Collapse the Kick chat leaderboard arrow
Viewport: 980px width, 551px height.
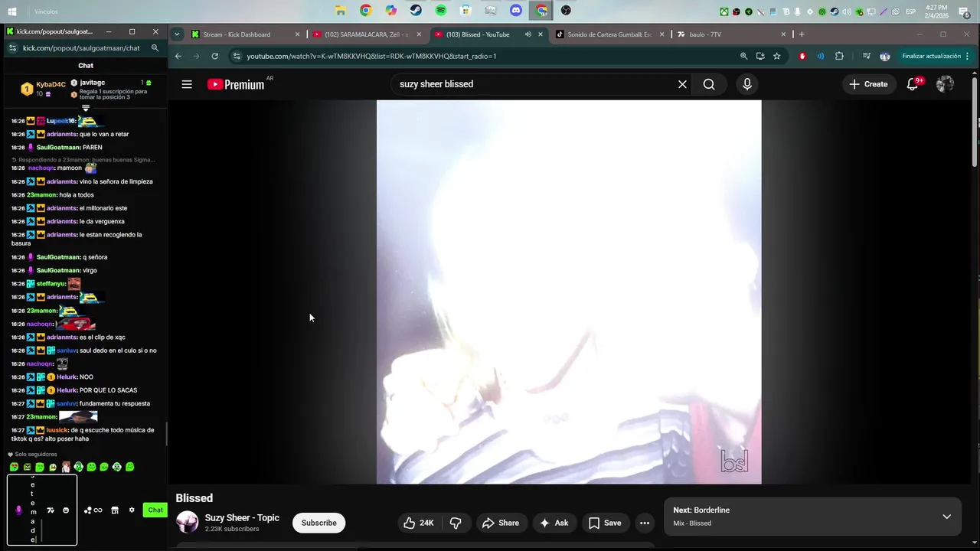pyautogui.click(x=86, y=108)
